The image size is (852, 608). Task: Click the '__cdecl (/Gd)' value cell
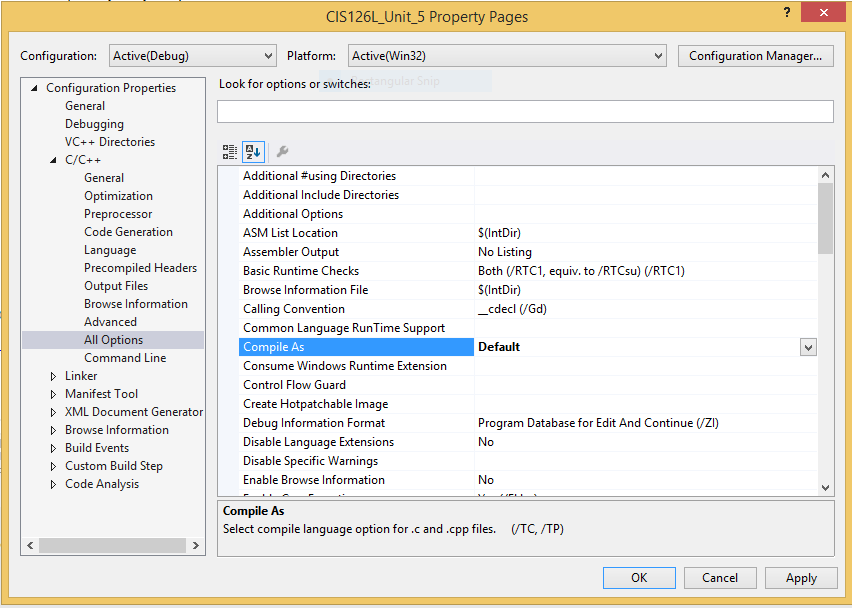point(646,309)
